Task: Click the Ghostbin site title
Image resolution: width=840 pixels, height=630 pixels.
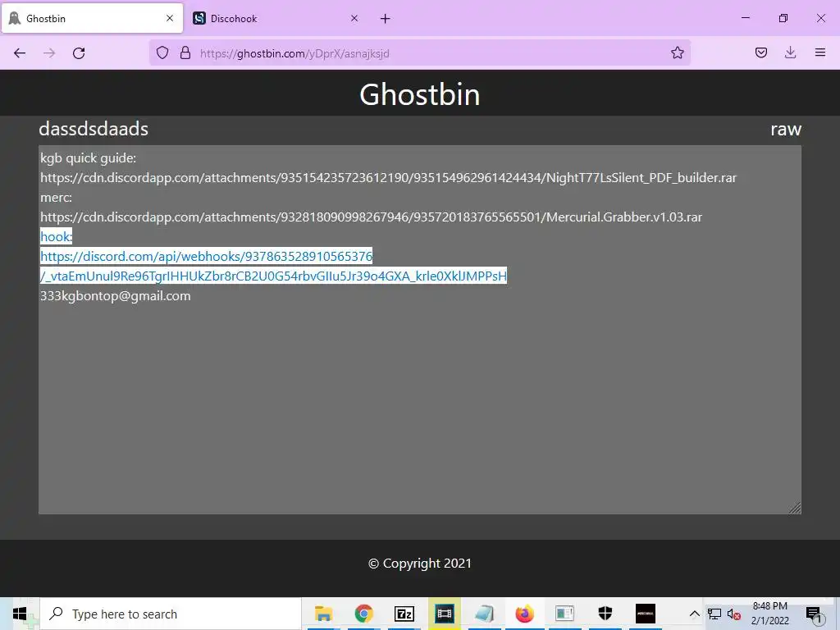Action: coord(419,94)
